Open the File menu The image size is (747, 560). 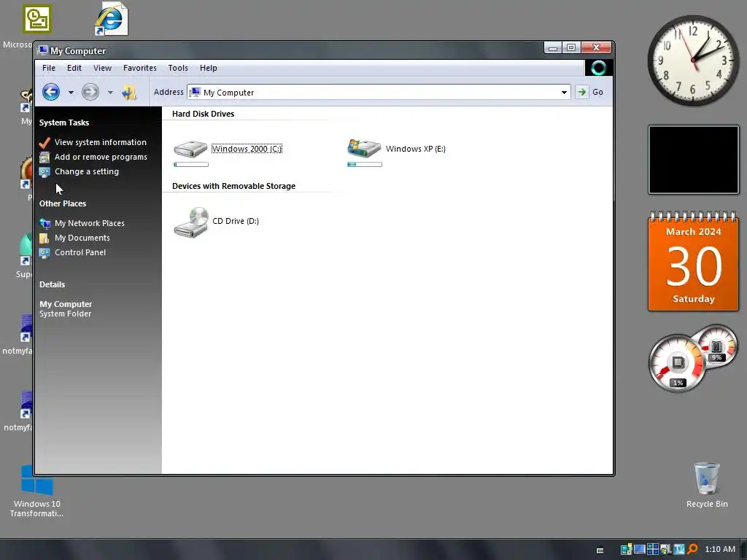coord(49,68)
